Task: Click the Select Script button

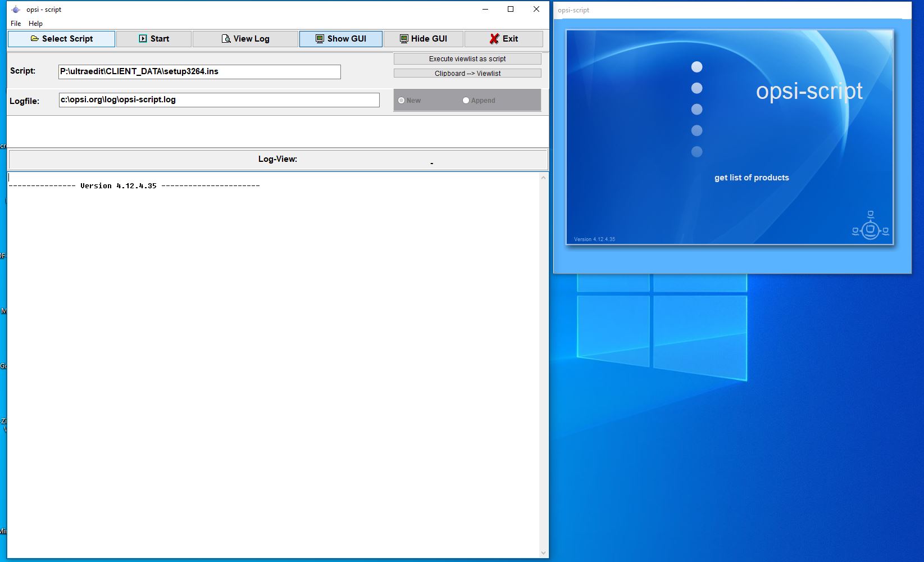Action: (61, 39)
